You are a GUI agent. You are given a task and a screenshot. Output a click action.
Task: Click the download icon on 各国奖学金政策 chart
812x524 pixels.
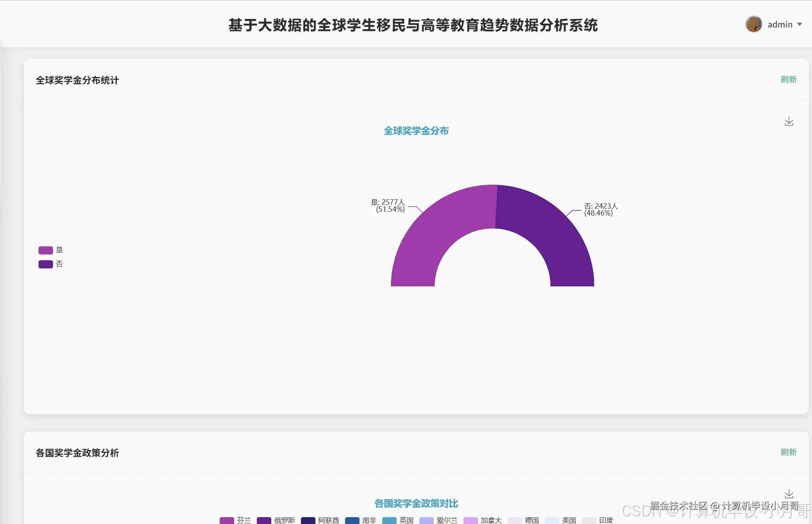(x=789, y=494)
